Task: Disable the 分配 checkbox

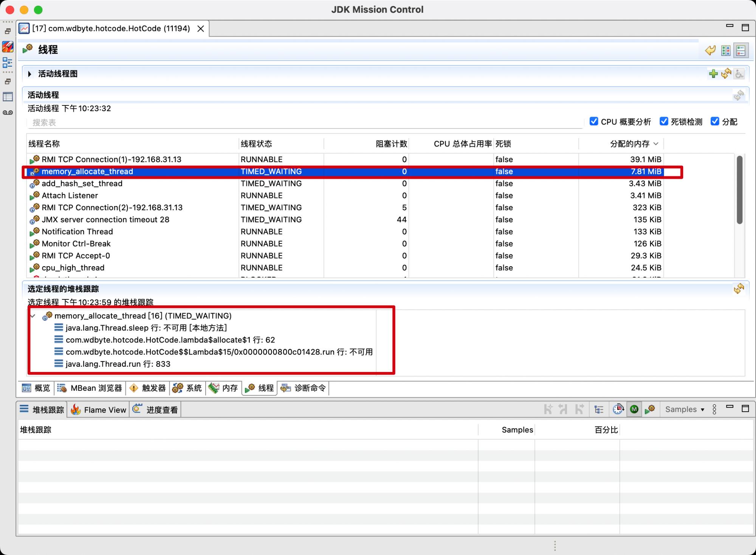Action: [715, 121]
